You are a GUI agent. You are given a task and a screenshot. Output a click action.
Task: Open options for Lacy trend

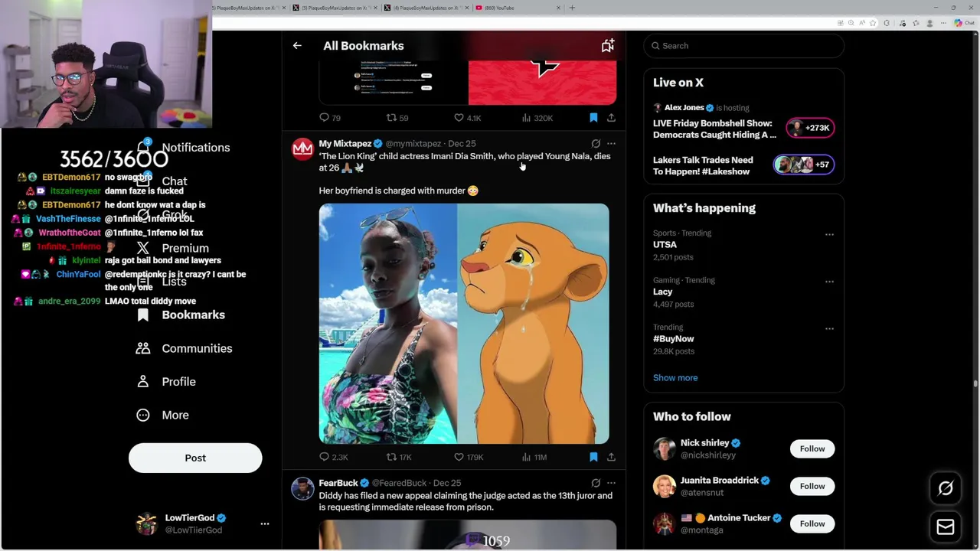pos(829,282)
